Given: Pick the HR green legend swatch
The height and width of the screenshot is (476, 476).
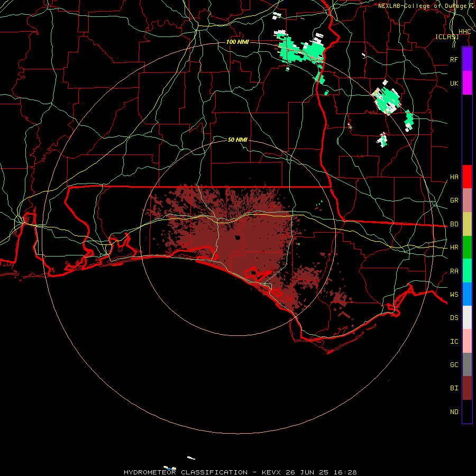Looking at the screenshot, I should pos(467,247).
